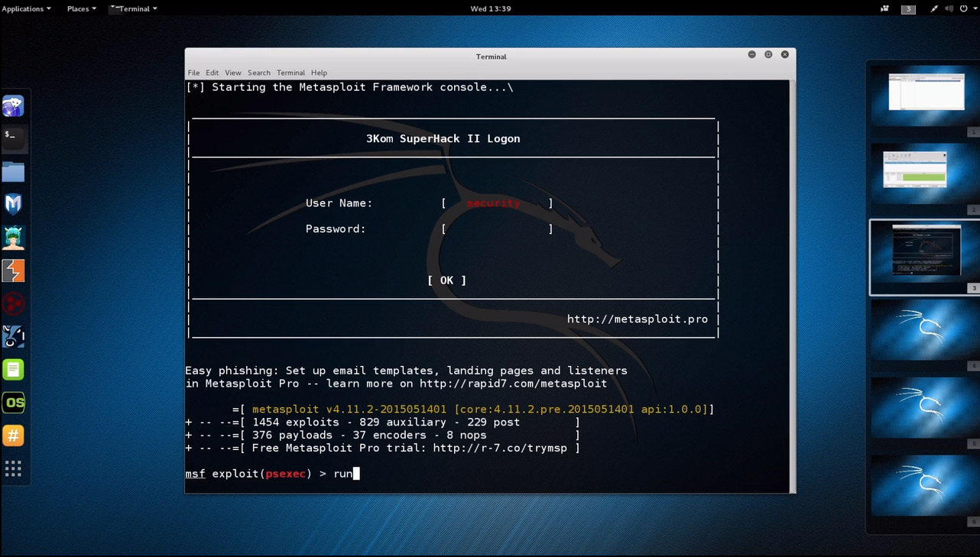Expand the system menu arrow beside power icon
The width and height of the screenshot is (980, 557).
pyautogui.click(x=975, y=9)
